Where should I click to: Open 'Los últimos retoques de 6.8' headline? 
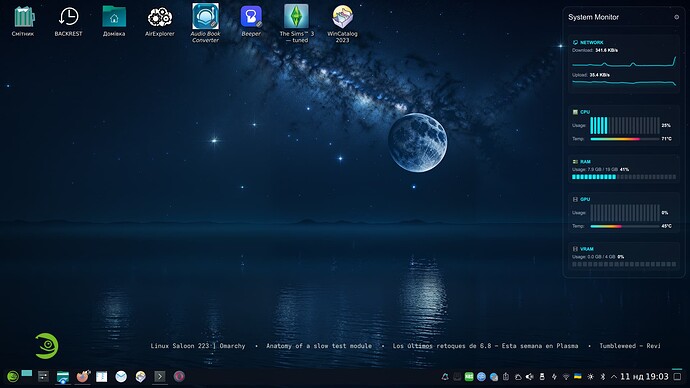pos(485,346)
